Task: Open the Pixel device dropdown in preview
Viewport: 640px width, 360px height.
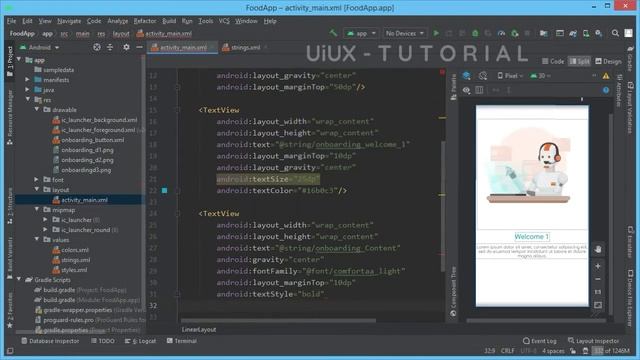Action: (510, 76)
